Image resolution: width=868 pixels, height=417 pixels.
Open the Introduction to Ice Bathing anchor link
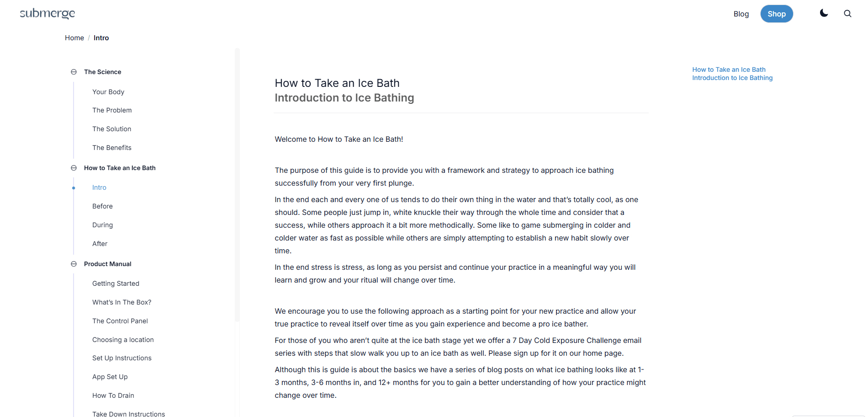tap(732, 78)
